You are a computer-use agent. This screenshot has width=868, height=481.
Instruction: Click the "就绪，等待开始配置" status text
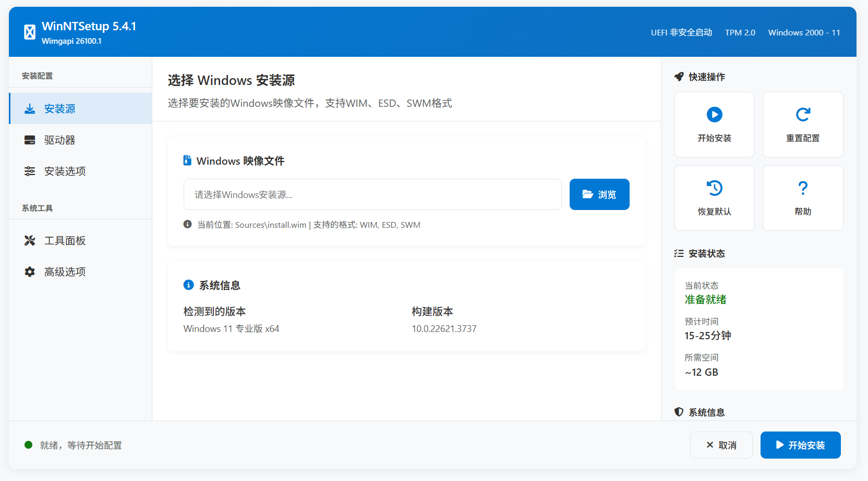coord(81,445)
